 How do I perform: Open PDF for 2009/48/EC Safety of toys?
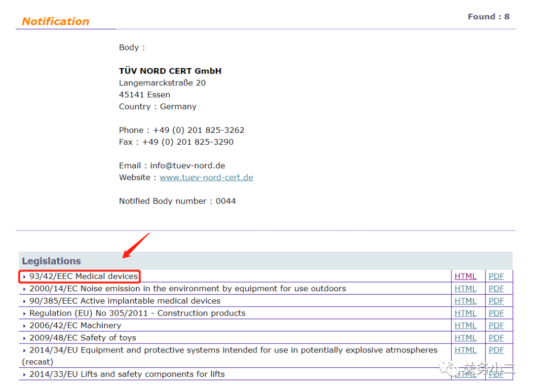coord(496,338)
